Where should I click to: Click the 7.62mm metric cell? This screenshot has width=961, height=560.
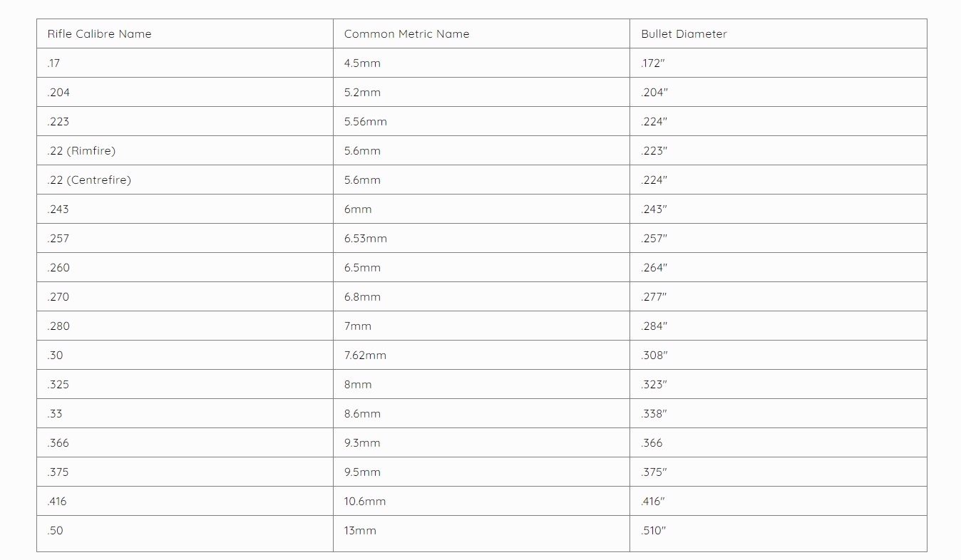click(x=365, y=356)
